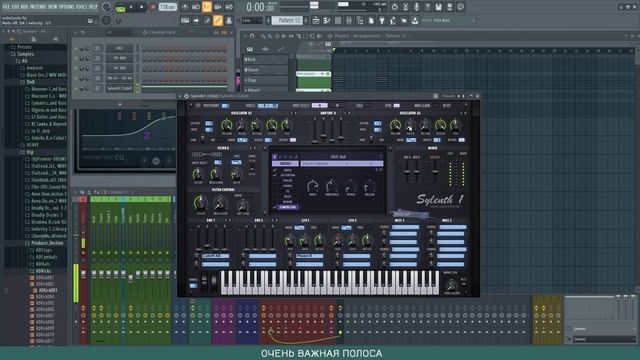Open the playlist view icon

pos(316,20)
